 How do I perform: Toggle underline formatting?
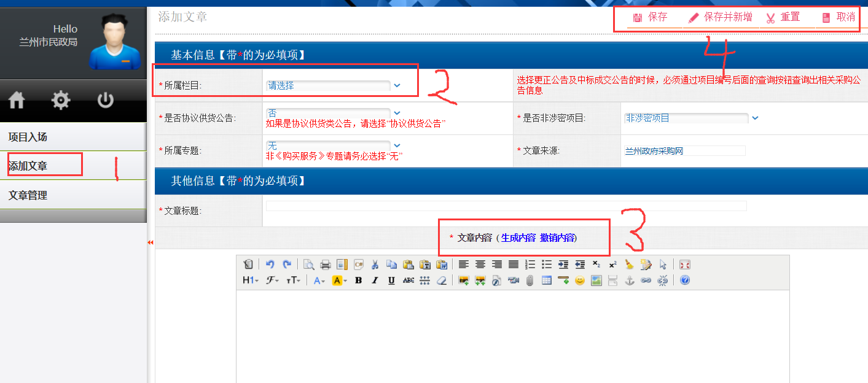pyautogui.click(x=391, y=280)
